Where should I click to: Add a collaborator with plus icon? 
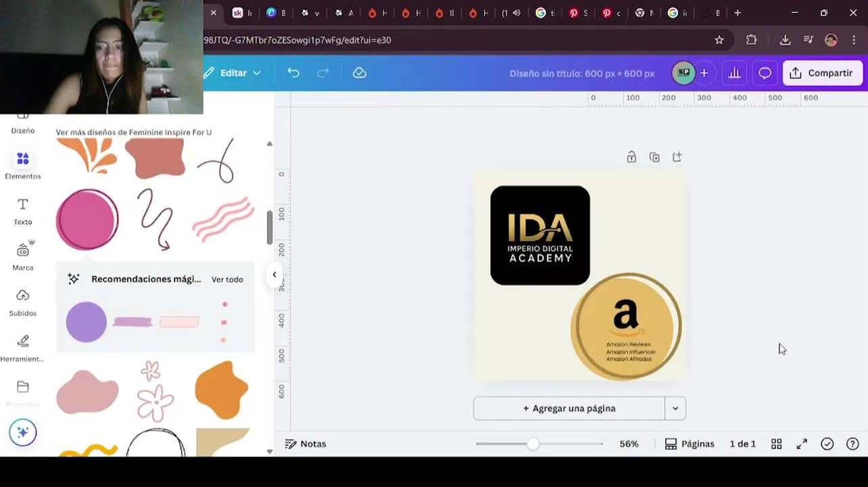(x=704, y=73)
